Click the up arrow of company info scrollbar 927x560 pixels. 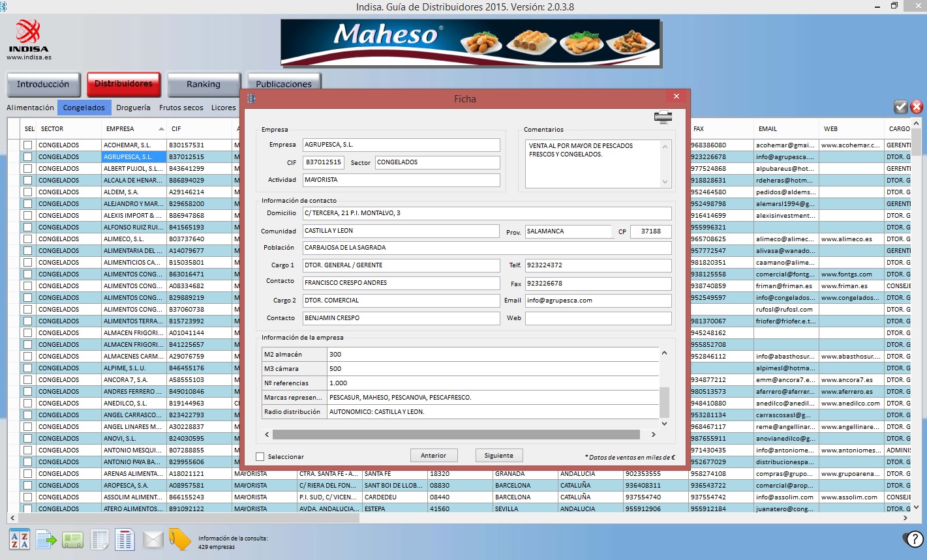pyautogui.click(x=664, y=353)
